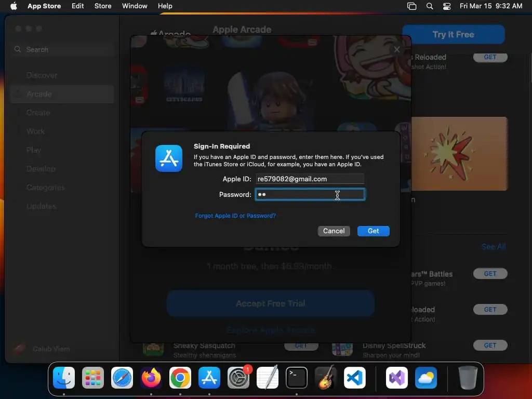The image size is (532, 399).
Task: Open the Forgot Apple ID or Password link
Action: [235, 216]
